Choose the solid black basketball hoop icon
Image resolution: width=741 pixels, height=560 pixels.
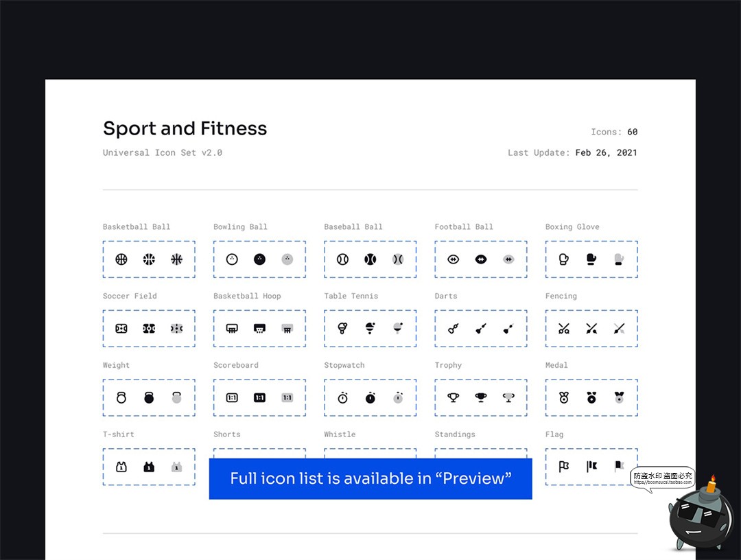pos(259,329)
